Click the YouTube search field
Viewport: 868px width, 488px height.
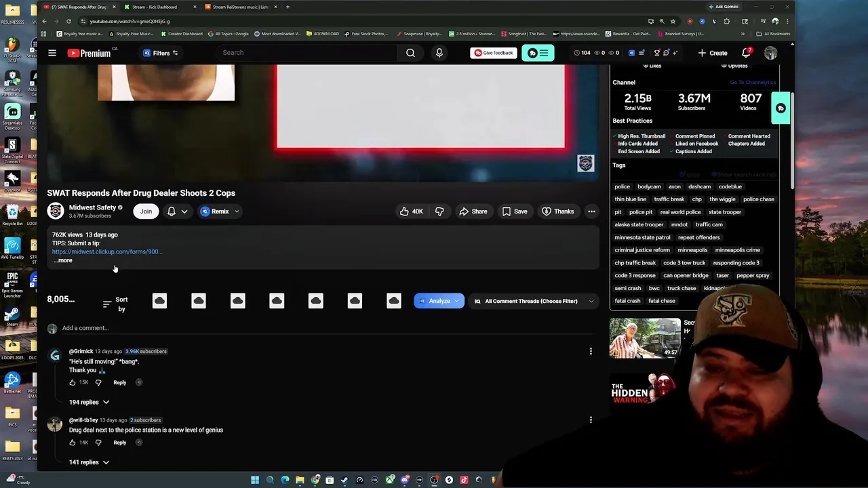[x=307, y=53]
